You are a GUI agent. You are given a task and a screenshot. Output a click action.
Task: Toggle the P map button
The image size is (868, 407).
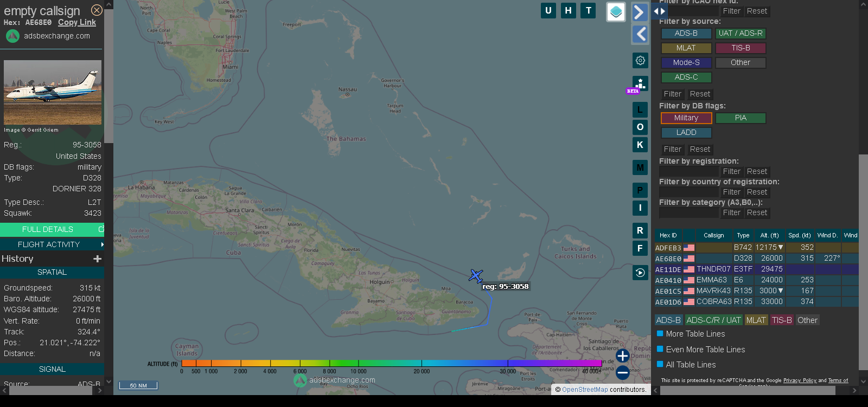640,190
